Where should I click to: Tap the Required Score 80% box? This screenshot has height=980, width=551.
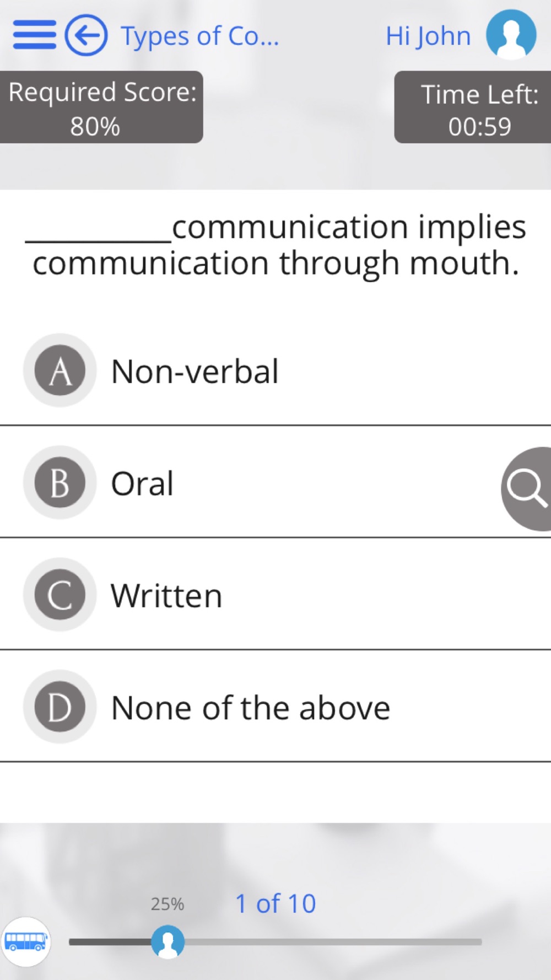click(x=101, y=107)
